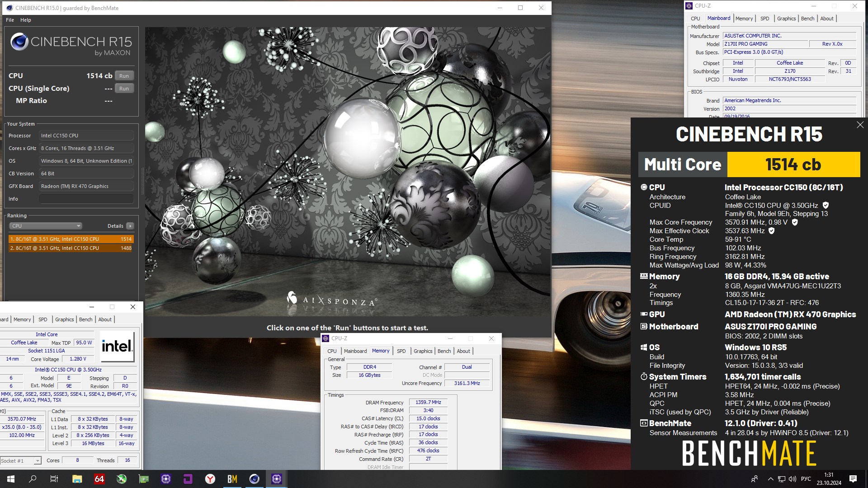Click the CPUID verified shield icon

click(x=826, y=205)
